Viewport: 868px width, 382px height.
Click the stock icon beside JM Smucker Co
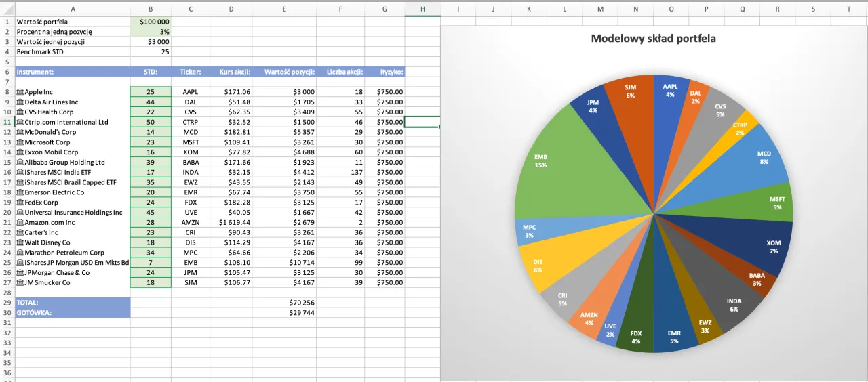(20, 282)
